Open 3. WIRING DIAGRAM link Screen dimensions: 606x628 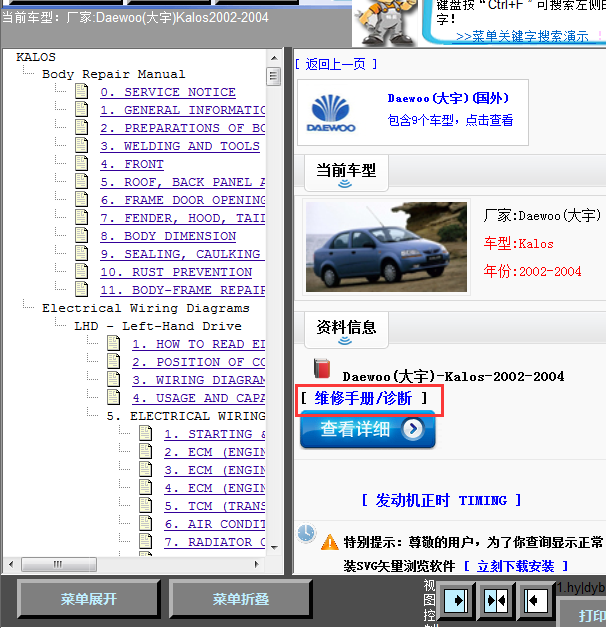pyautogui.click(x=199, y=380)
